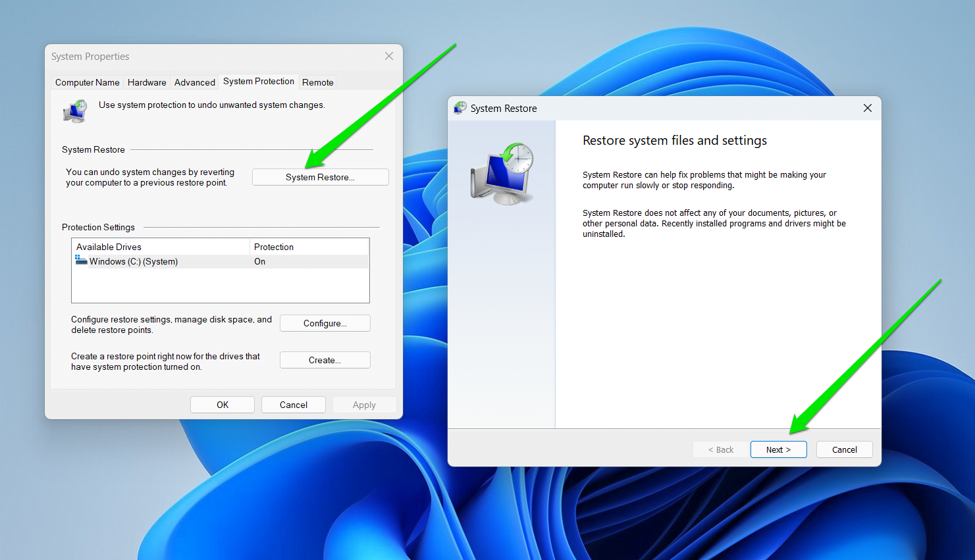Click the System Restore button

[x=320, y=176]
